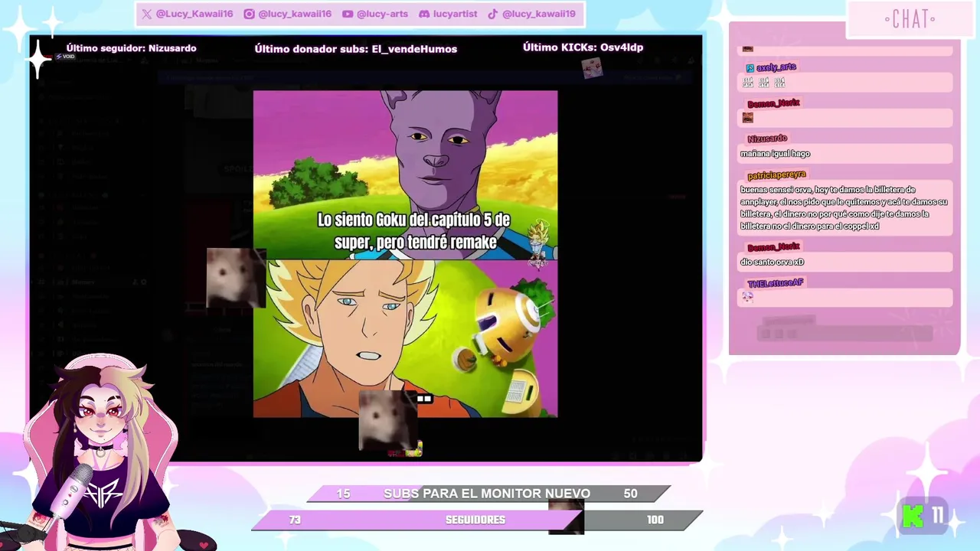Click patriciapereyra's long 'buenas sensei orva' message
The image size is (980, 551).
[844, 208]
